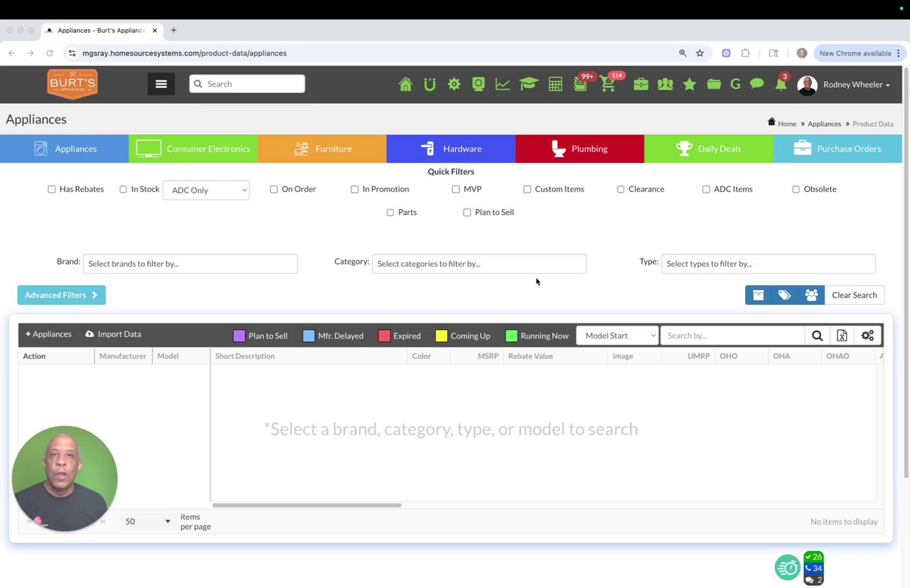Viewport: 910px width, 588px height.
Task: Open the graduation cap training icon
Action: (528, 84)
